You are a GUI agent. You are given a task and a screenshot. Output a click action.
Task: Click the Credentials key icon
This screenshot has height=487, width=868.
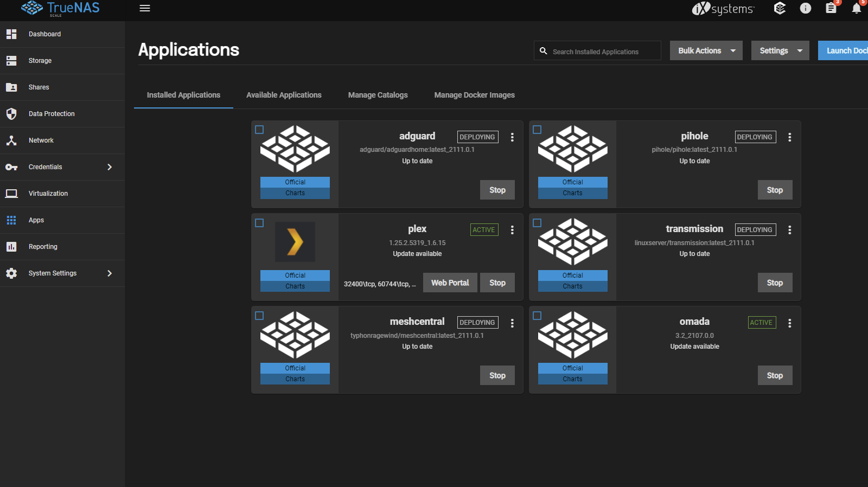[11, 167]
